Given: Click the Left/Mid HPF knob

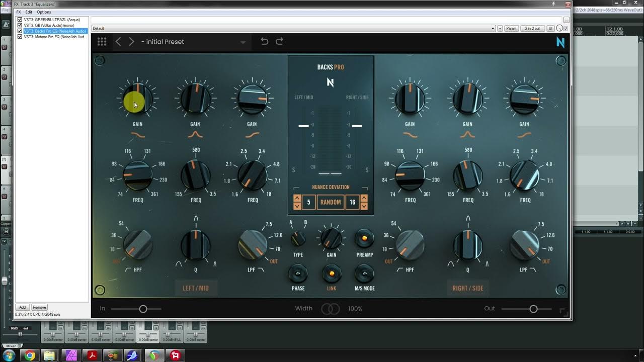Looking at the screenshot, I should [138, 245].
